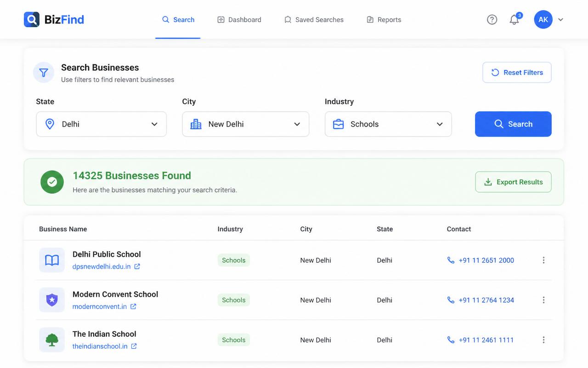
Task: Click phone icon in Delhi Public School row
Action: click(x=451, y=260)
